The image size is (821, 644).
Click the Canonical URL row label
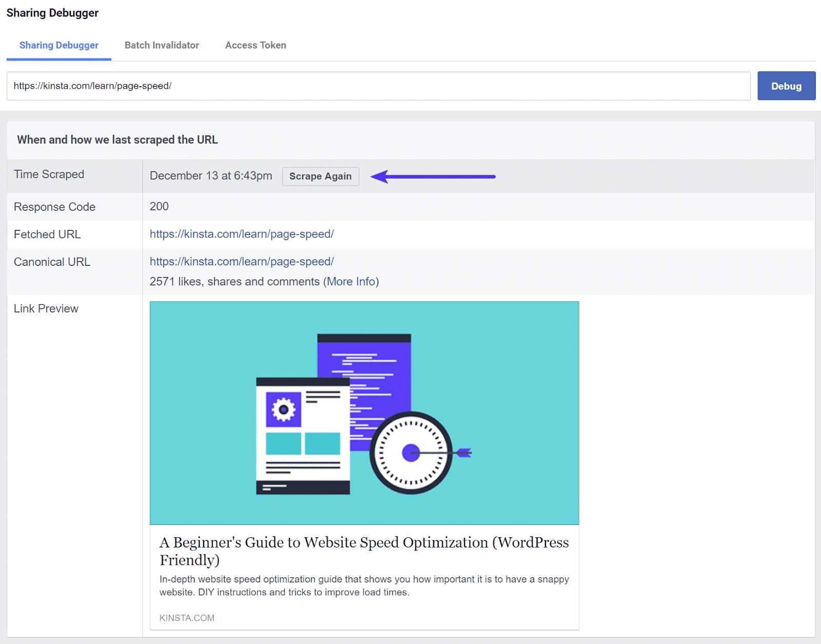point(51,262)
